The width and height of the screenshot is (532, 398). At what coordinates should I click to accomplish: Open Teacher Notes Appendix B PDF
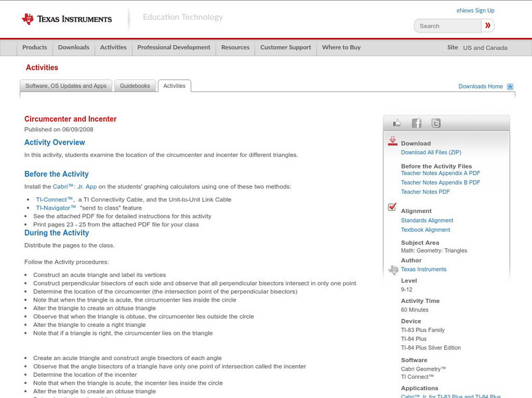coord(440,182)
